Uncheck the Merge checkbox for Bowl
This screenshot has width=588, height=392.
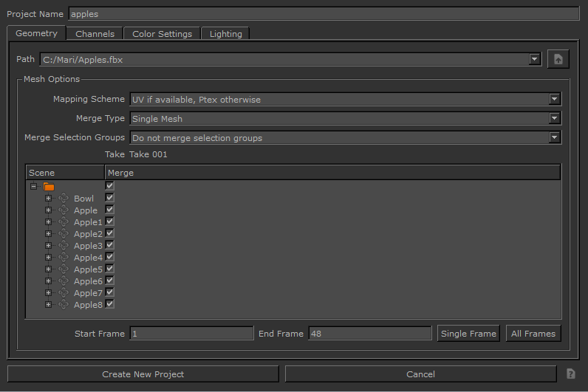click(109, 198)
